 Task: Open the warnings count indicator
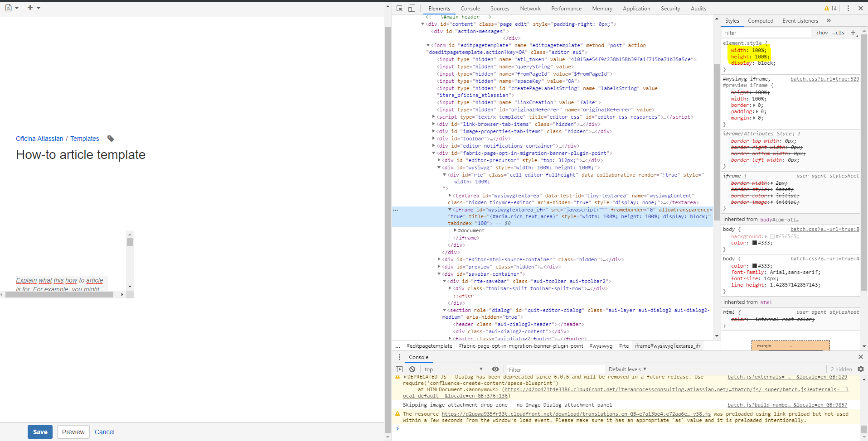tap(830, 8)
